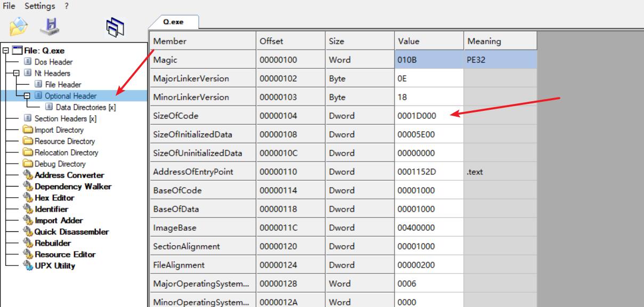644x307 pixels.
Task: Launch the Dependency Walker tool
Action: pos(73,187)
